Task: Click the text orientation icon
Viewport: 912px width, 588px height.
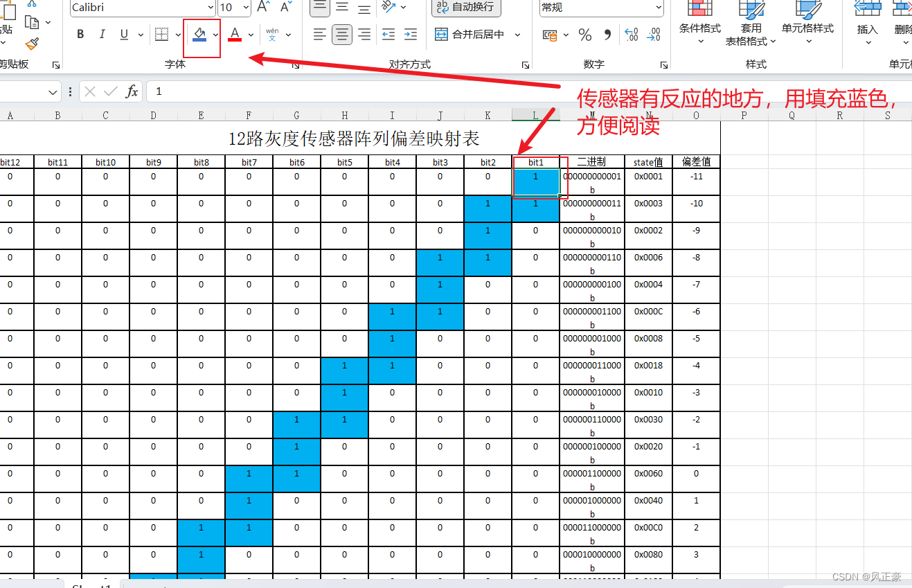Action: (389, 8)
